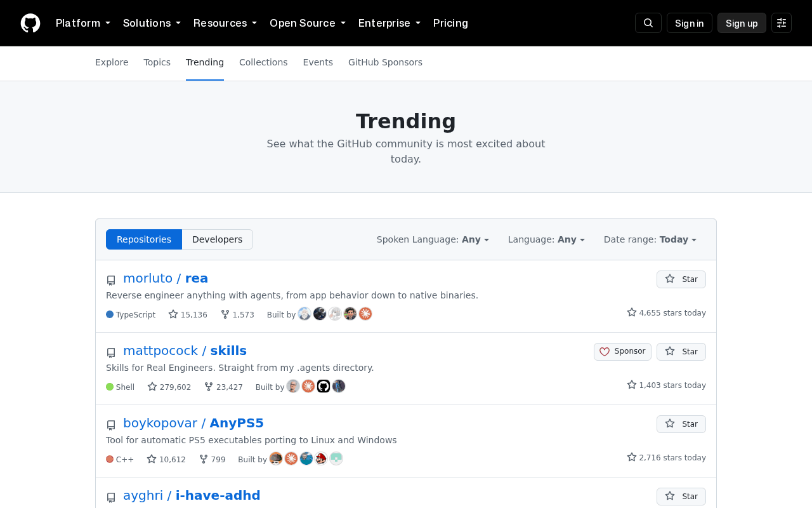Click fork count 23,427 for mattpocock/skills

223,387
